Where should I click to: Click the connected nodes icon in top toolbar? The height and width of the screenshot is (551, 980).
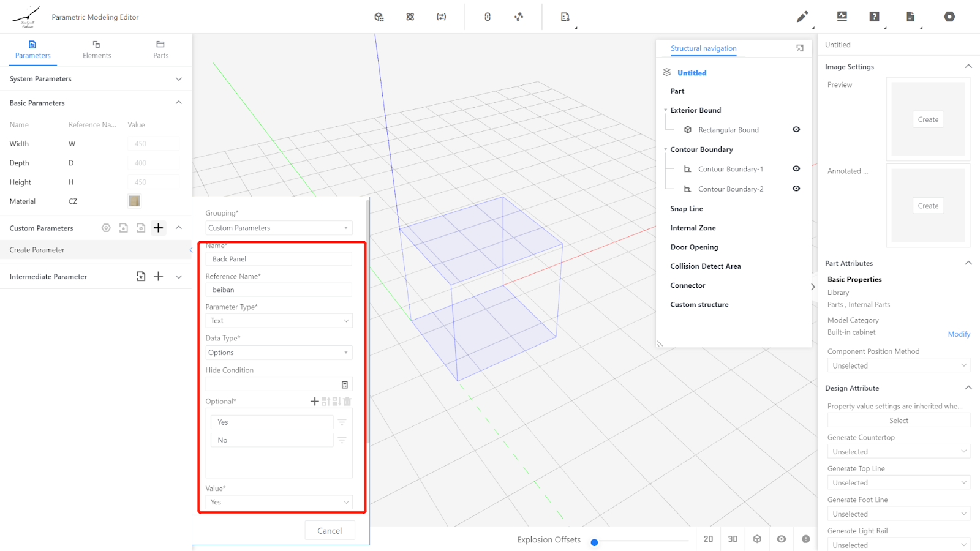pyautogui.click(x=519, y=17)
